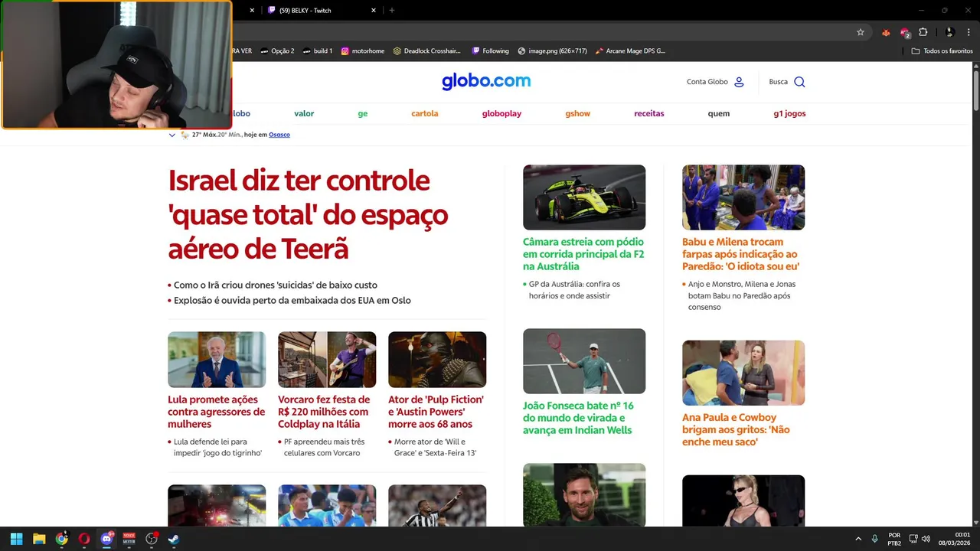Open the 'Following' Twitch bookmark
The image size is (980, 551).
tap(490, 51)
